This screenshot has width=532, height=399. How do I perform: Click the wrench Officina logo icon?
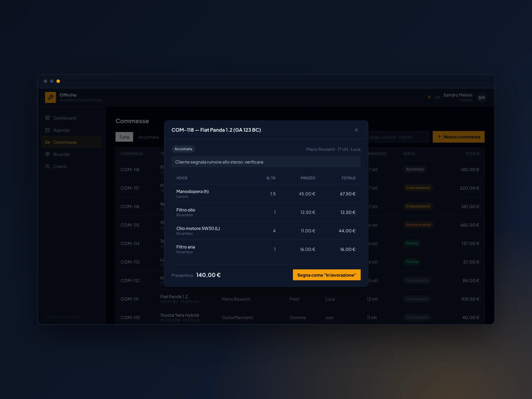(50, 97)
